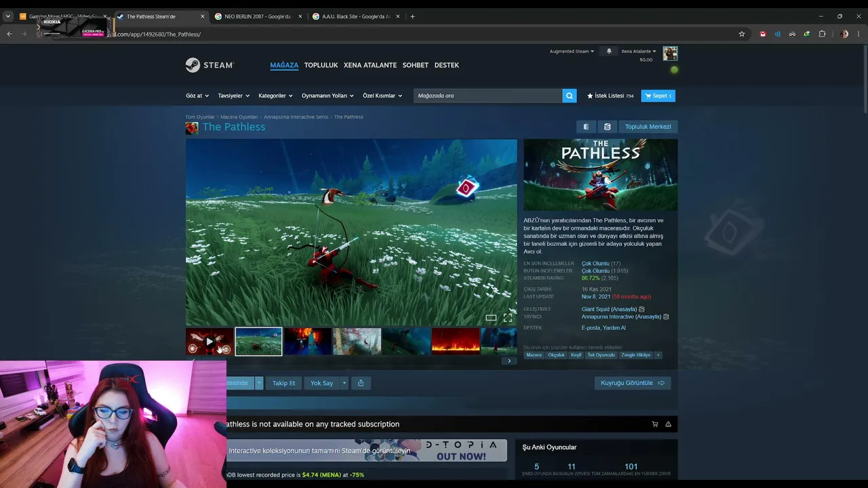Click the Zengin Hikâye tag
The width and height of the screenshot is (868, 488).
tap(635, 355)
